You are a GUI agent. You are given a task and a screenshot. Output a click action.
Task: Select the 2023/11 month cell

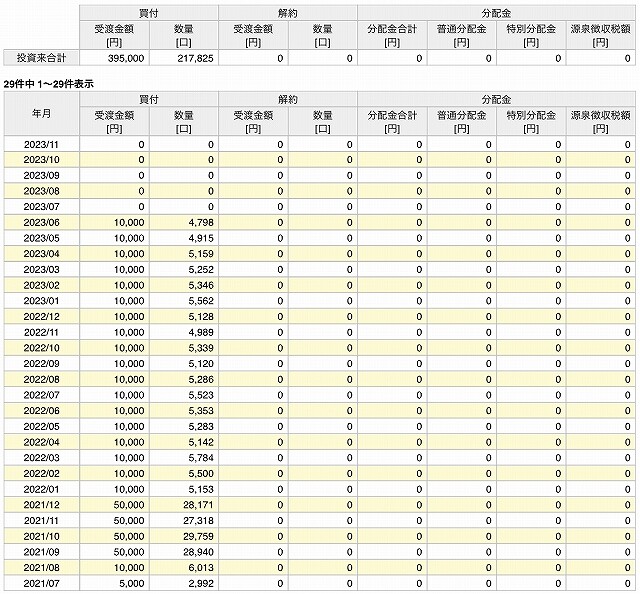[x=41, y=145]
